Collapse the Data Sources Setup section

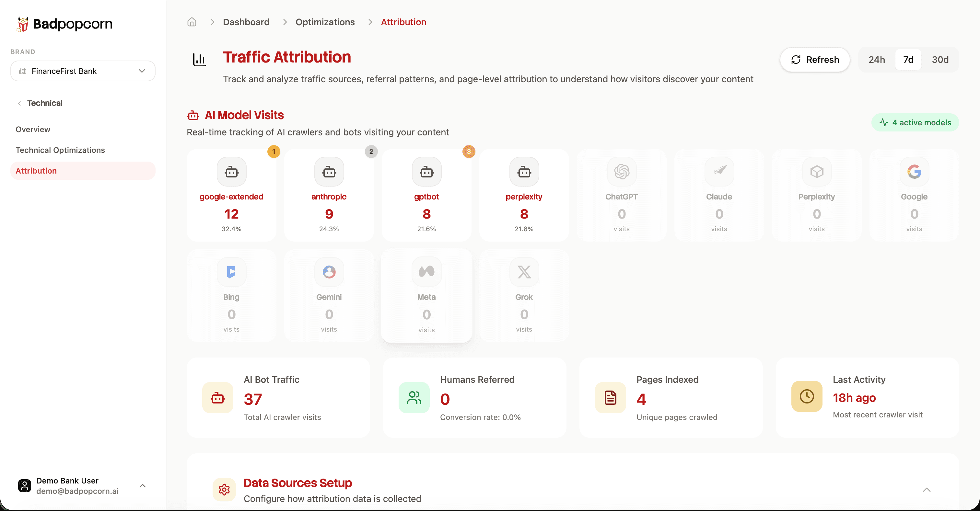pyautogui.click(x=926, y=490)
